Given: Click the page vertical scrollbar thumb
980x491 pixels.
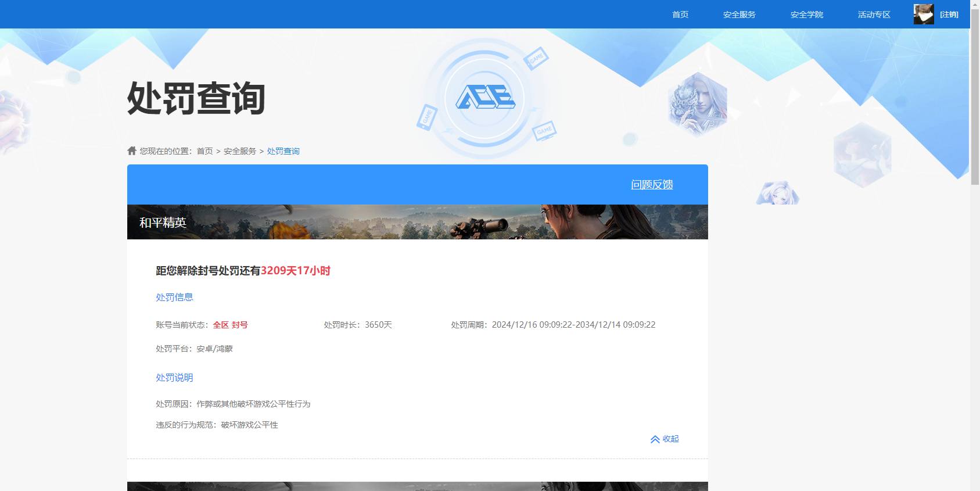Looking at the screenshot, I should (x=975, y=96).
